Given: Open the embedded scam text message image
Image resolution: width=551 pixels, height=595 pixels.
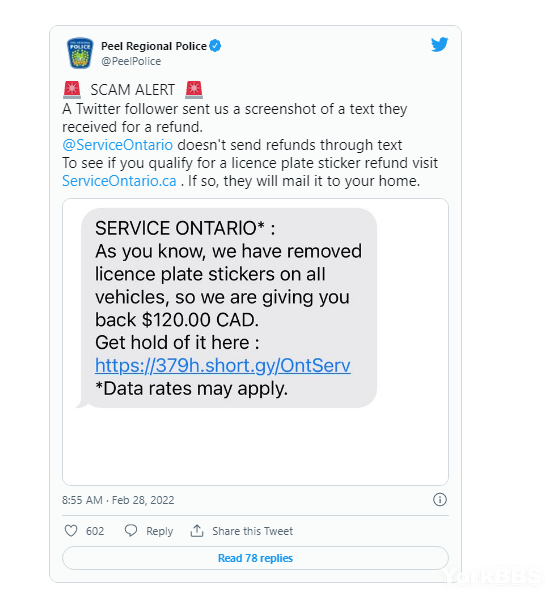Looking at the screenshot, I should (x=255, y=342).
